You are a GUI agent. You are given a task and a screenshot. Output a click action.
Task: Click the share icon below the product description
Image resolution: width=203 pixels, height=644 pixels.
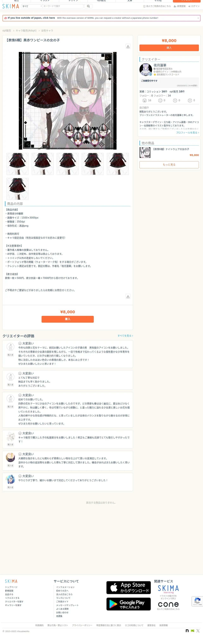[x=128, y=297]
